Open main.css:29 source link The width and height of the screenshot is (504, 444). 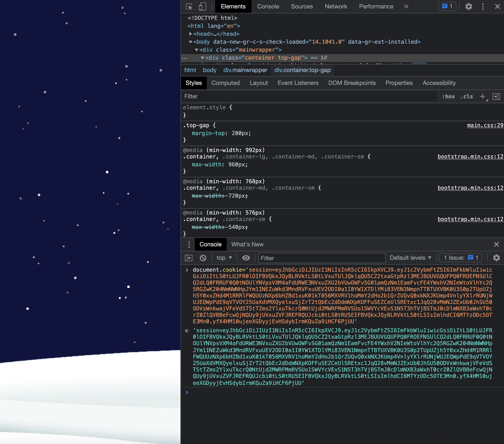click(485, 125)
